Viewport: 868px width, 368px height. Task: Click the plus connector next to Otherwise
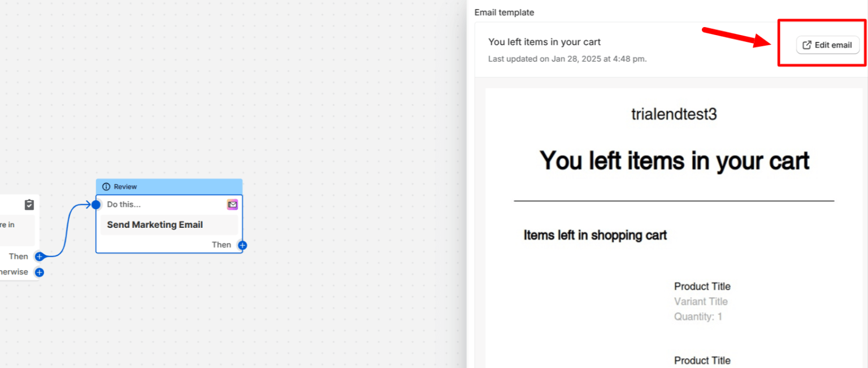coord(39,272)
